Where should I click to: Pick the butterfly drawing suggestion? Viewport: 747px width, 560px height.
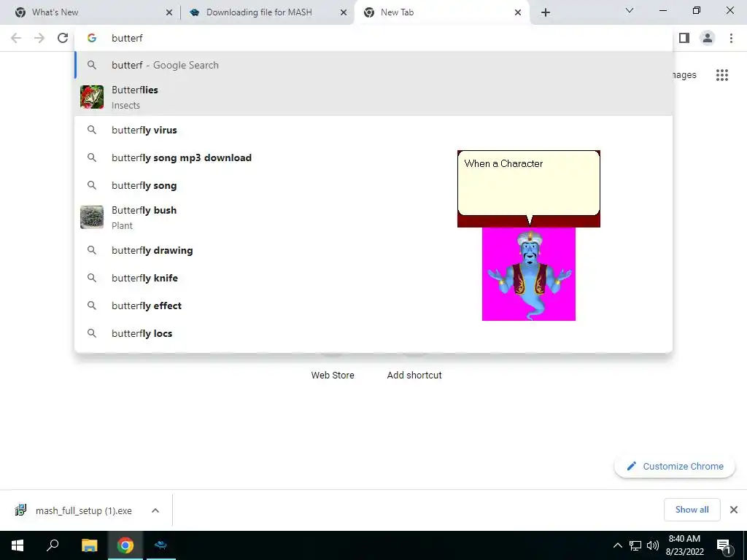click(374, 251)
